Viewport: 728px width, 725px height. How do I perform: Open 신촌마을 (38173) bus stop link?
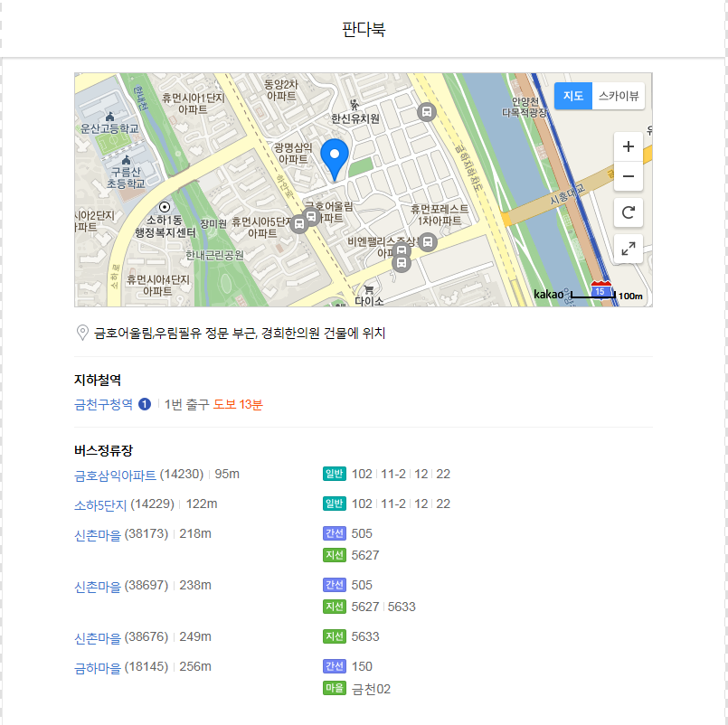(97, 534)
